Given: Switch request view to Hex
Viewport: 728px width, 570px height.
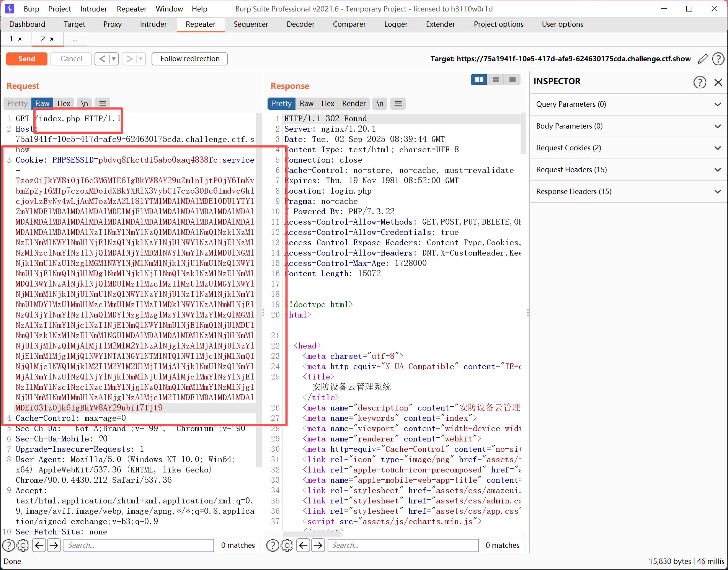Looking at the screenshot, I should pyautogui.click(x=64, y=103).
